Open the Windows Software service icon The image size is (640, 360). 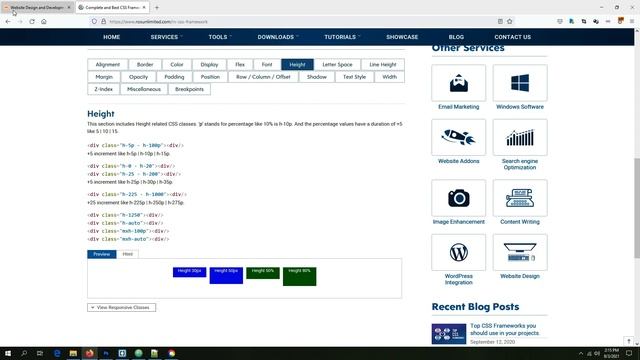click(x=520, y=83)
